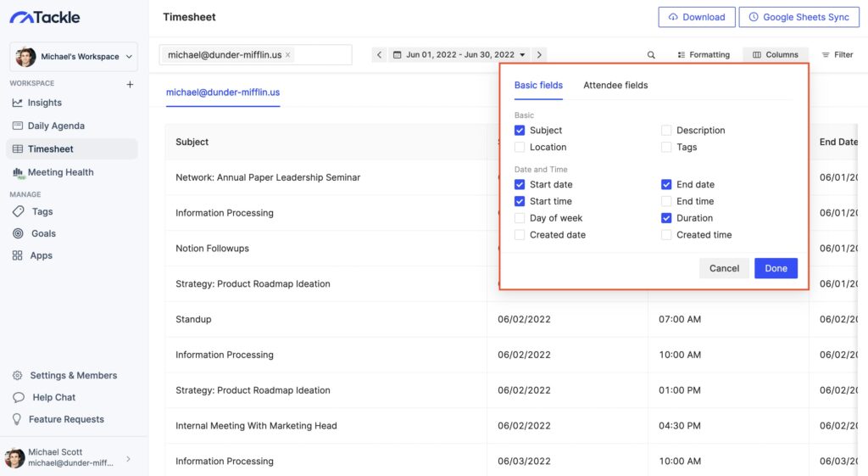
Task: Remove michael@dunder-mifflin.us filter chip
Action: 288,55
